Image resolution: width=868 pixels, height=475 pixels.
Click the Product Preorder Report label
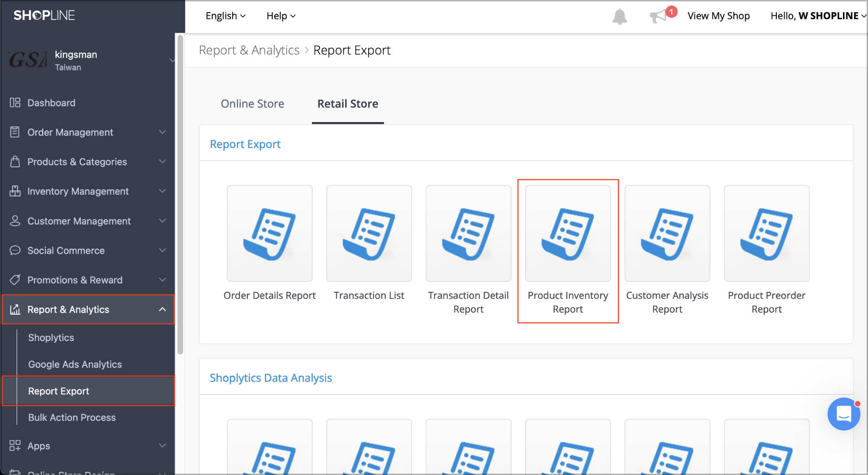click(767, 302)
